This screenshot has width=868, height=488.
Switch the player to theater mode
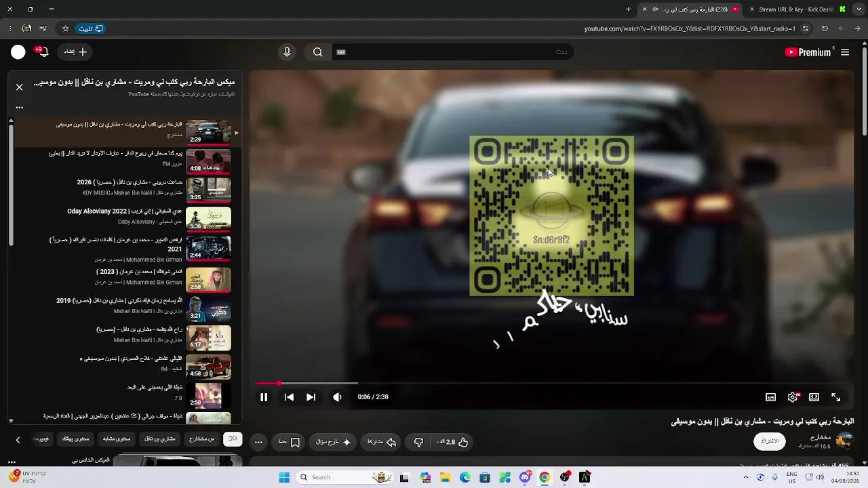[x=814, y=397]
